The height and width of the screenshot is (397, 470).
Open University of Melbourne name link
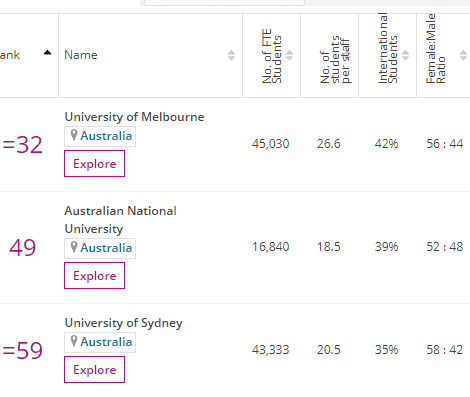(x=134, y=117)
